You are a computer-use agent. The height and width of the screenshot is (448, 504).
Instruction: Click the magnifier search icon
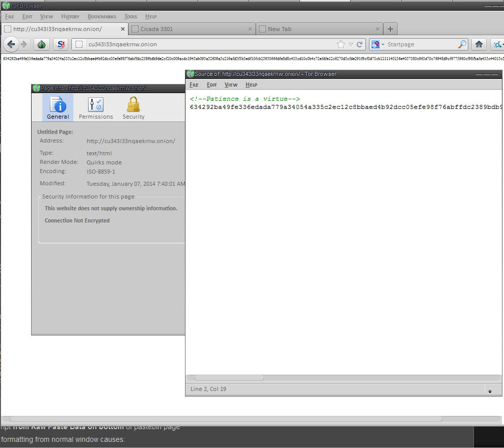tap(462, 44)
